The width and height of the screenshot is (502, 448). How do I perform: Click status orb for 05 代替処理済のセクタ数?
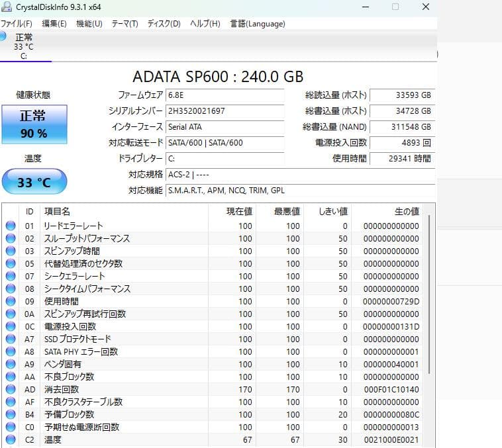click(11, 263)
